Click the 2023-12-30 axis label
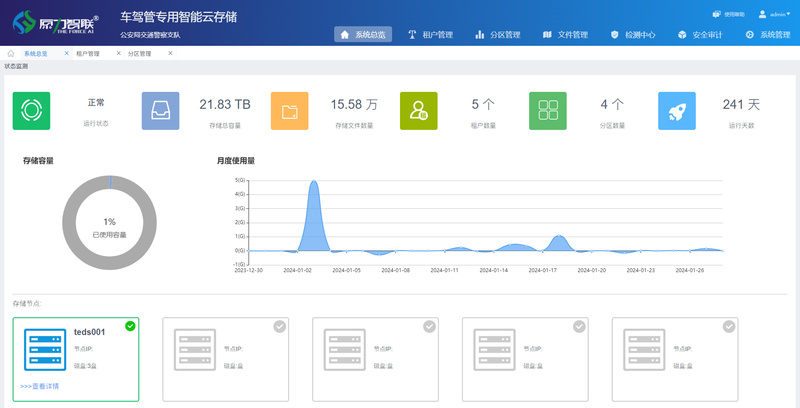 tap(248, 270)
